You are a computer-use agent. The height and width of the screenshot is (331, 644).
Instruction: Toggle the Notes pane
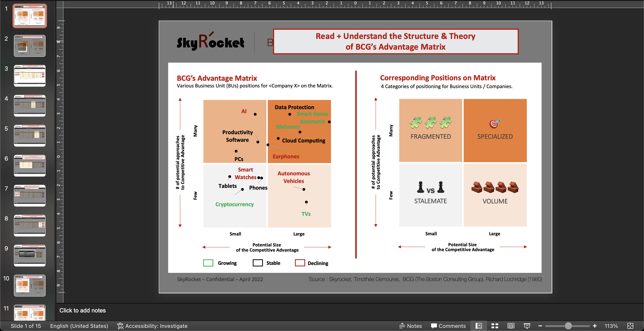point(411,326)
